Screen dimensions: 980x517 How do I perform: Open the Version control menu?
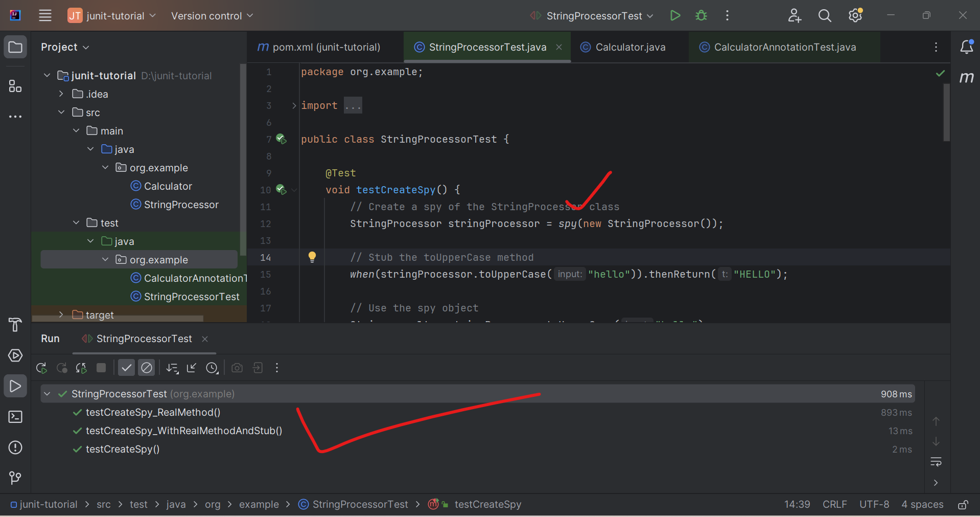coord(212,16)
